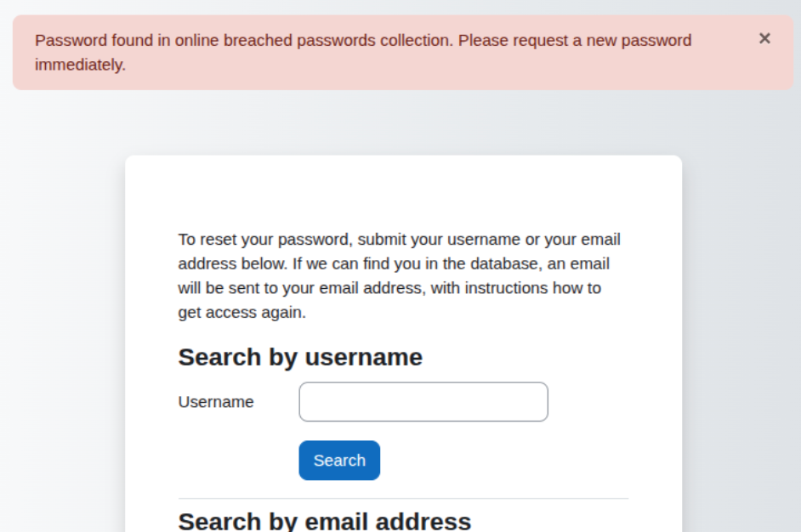Click the divider above Search by email address
Image resolution: width=801 pixels, height=532 pixels.
click(x=403, y=496)
